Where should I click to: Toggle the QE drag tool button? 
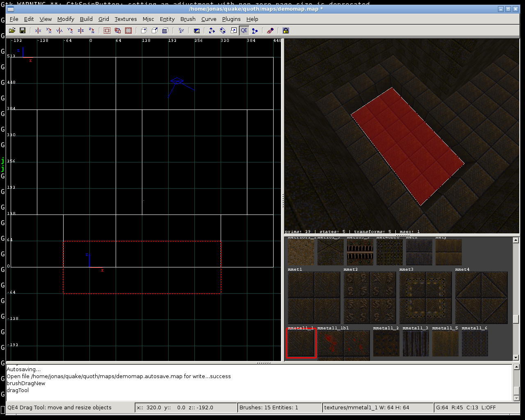244,30
